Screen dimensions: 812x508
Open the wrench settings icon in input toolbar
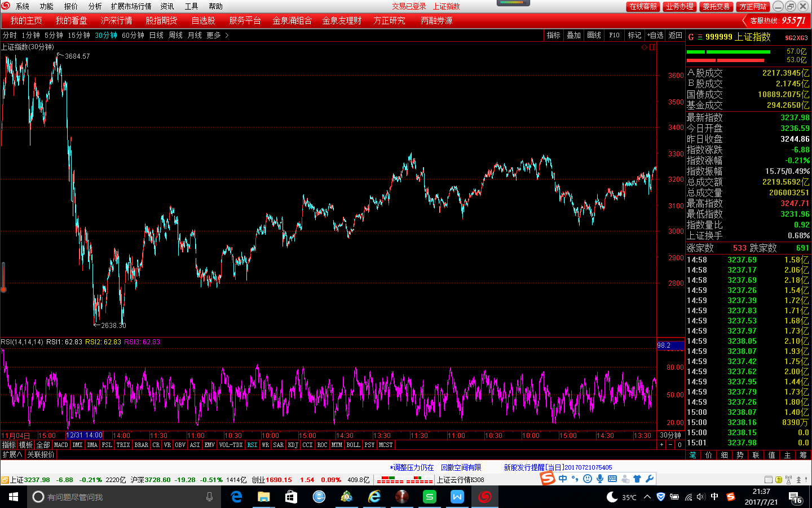(x=650, y=479)
